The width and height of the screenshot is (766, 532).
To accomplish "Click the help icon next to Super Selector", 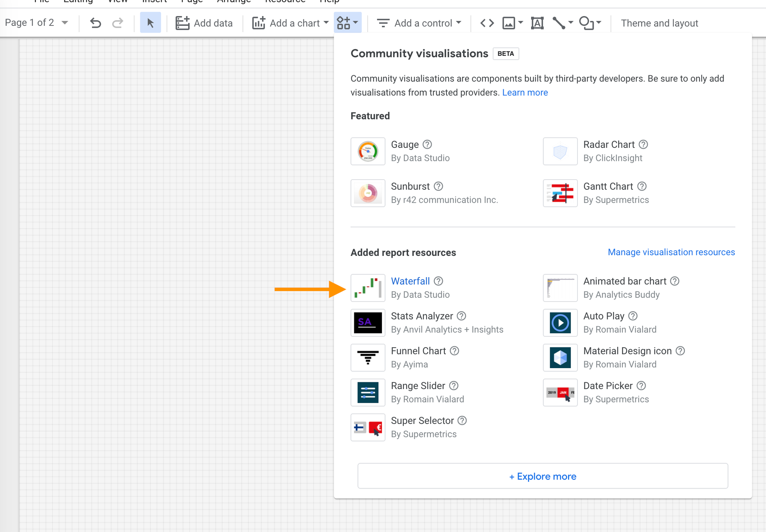I will click(x=462, y=421).
